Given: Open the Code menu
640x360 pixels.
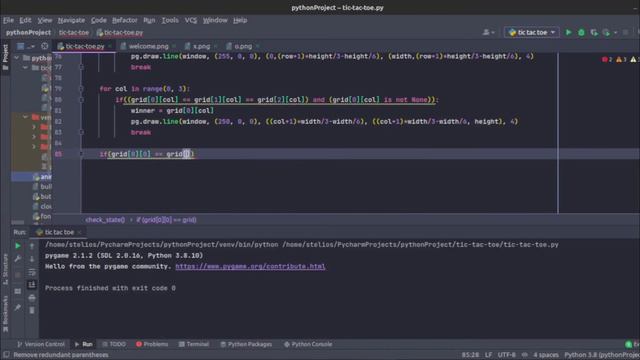Looking at the screenshot, I should coord(99,20).
